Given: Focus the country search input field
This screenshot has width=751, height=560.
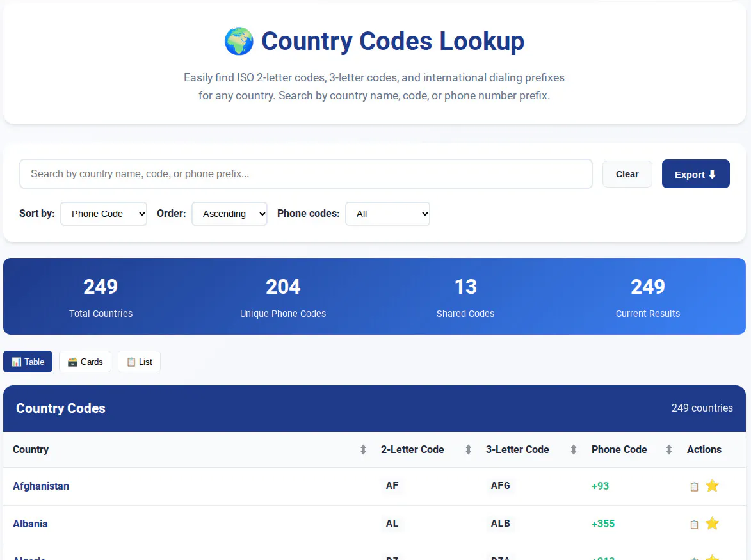Looking at the screenshot, I should click(x=305, y=173).
